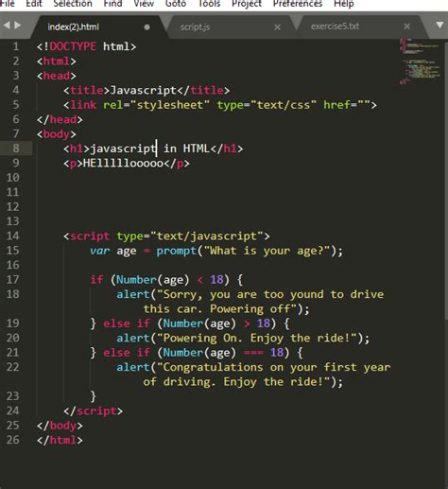The height and width of the screenshot is (489, 448).
Task: Click the closing script tag
Action: pos(93,411)
